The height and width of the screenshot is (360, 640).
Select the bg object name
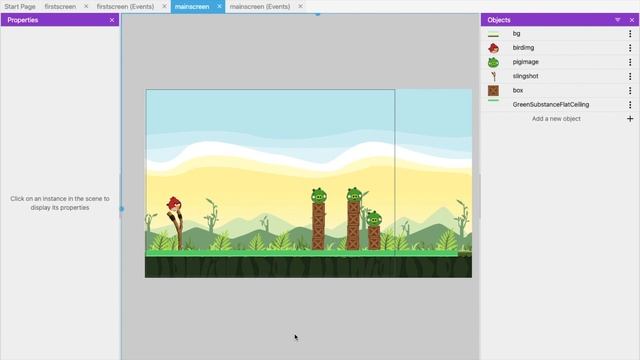pos(516,33)
